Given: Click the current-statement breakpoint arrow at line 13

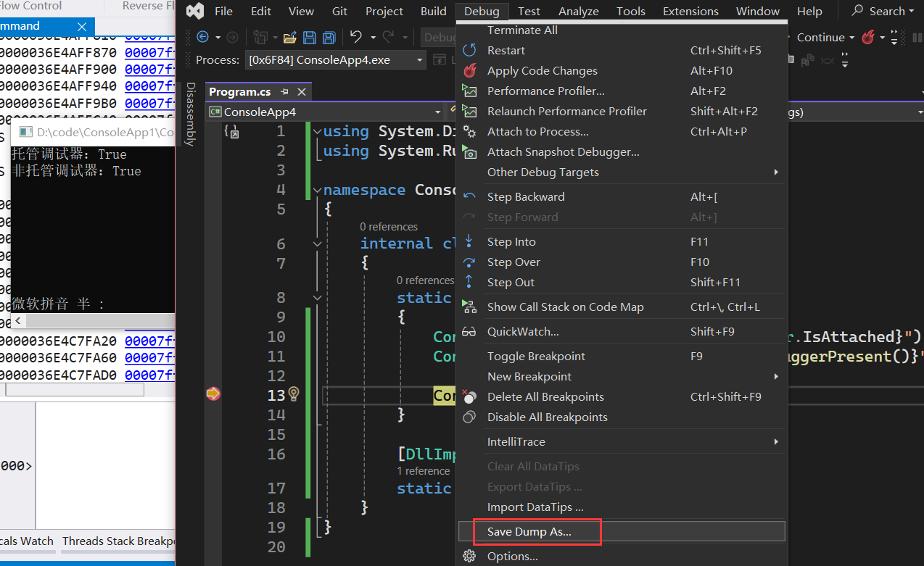Looking at the screenshot, I should [213, 394].
